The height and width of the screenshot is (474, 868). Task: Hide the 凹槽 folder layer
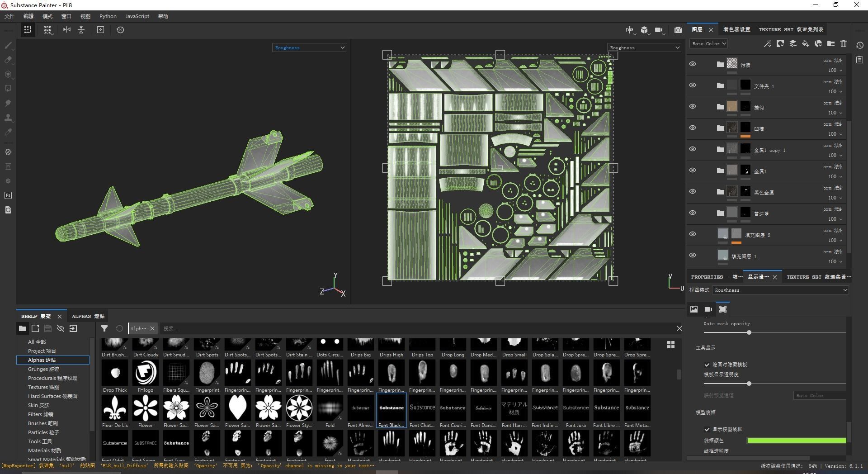(693, 128)
